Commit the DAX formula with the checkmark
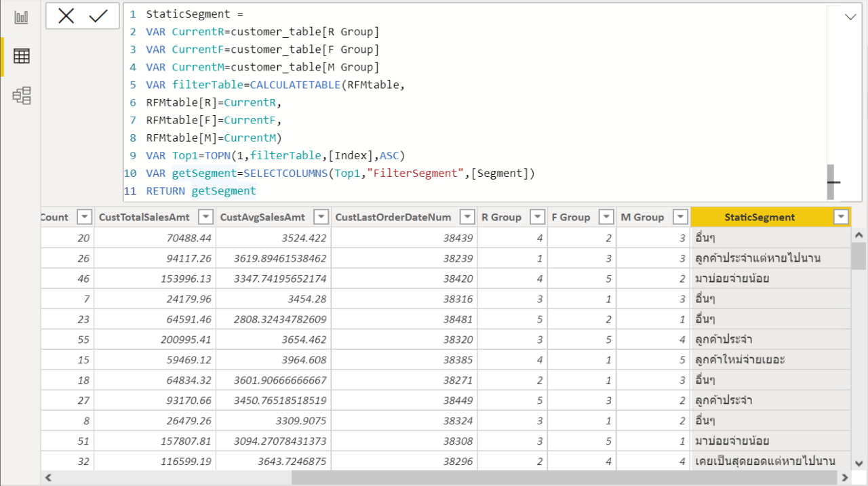Screen dimensions: 868x486 (x=97, y=17)
